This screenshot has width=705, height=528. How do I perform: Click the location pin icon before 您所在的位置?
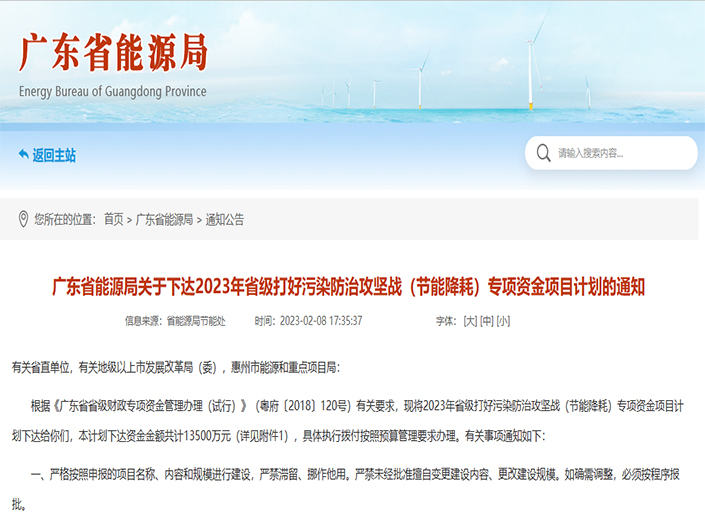click(x=23, y=219)
